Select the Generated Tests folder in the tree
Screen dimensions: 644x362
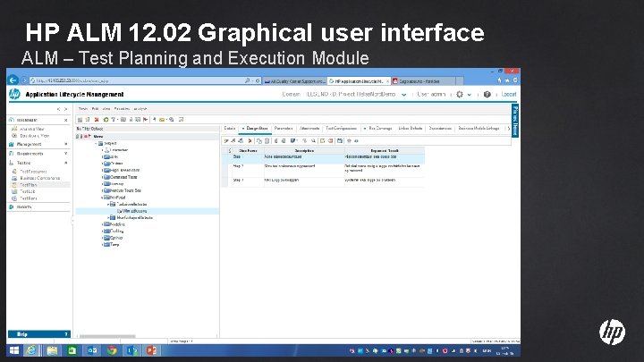click(x=123, y=177)
